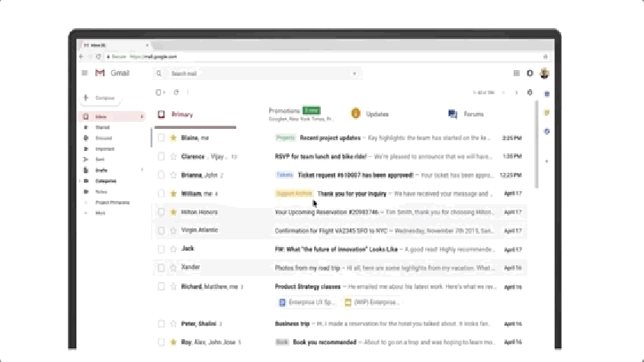This screenshot has width=644, height=362.
Task: Star the Brianna, John email
Action: pyautogui.click(x=173, y=175)
